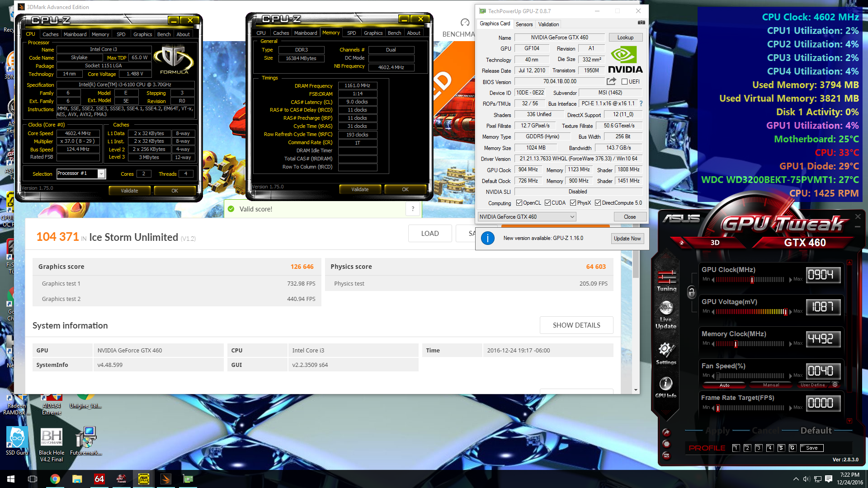This screenshot has width=868, height=488.
Task: Open the Tuning panel in GPU Tweak
Action: (667, 281)
